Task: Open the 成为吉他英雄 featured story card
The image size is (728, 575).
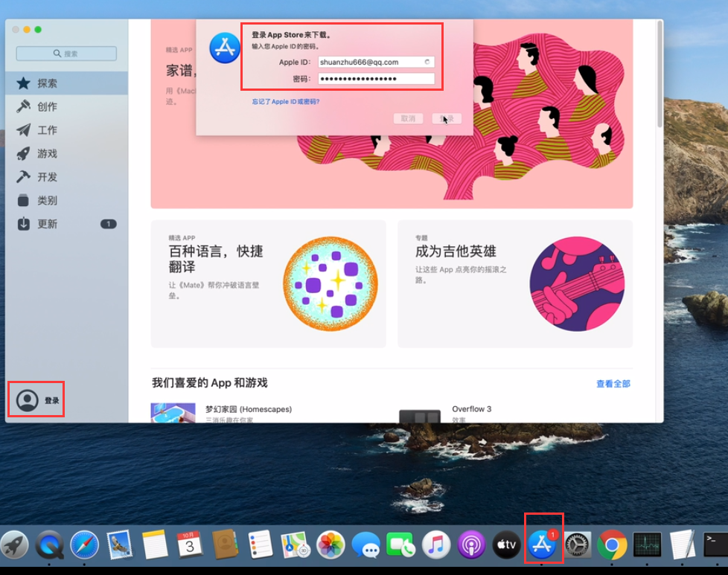Action: (x=515, y=284)
